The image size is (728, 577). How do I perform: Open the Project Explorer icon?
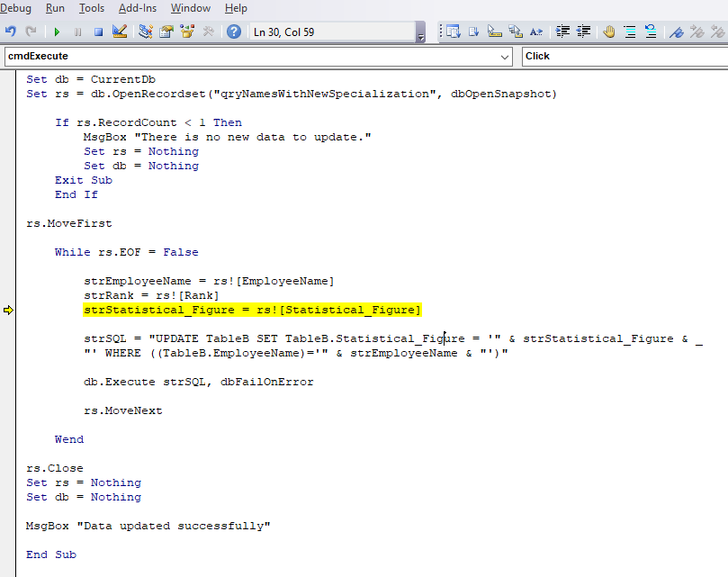[x=146, y=32]
